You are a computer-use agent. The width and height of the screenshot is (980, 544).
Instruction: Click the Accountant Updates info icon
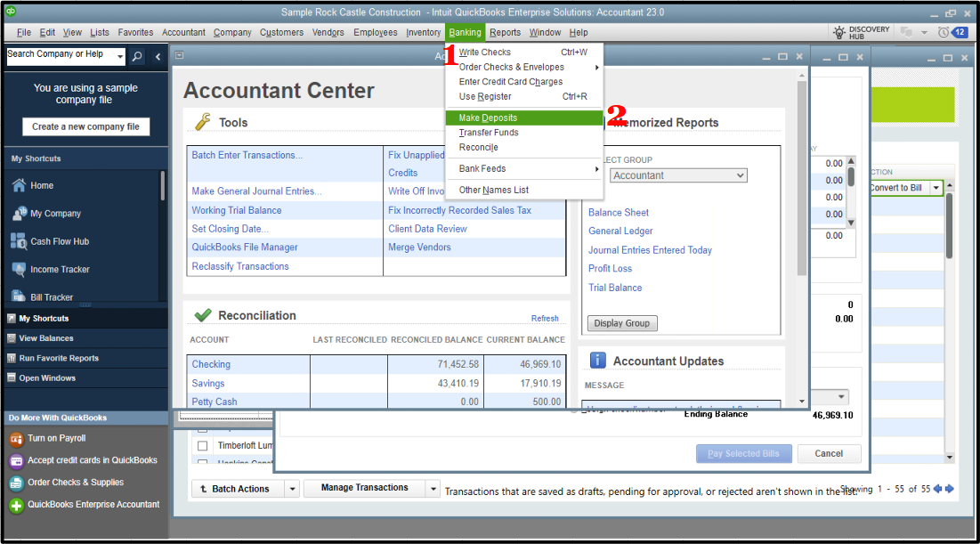(x=597, y=361)
